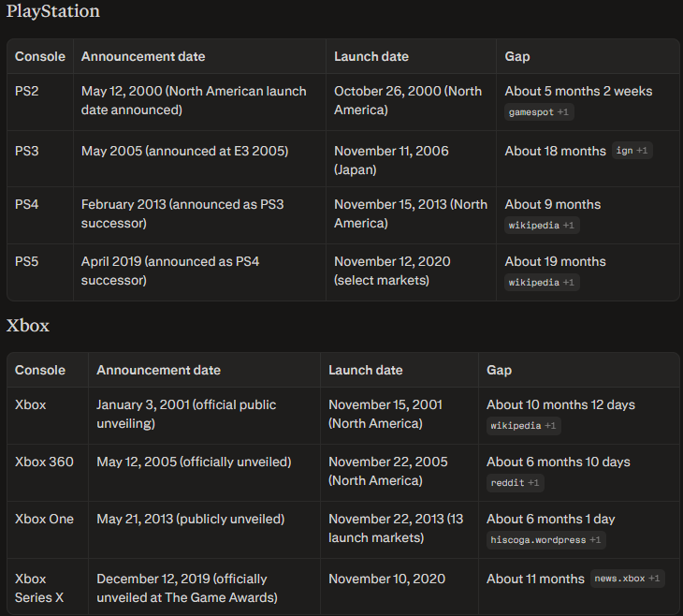
Task: Click PlayStation table 'Console' header
Action: coord(40,57)
